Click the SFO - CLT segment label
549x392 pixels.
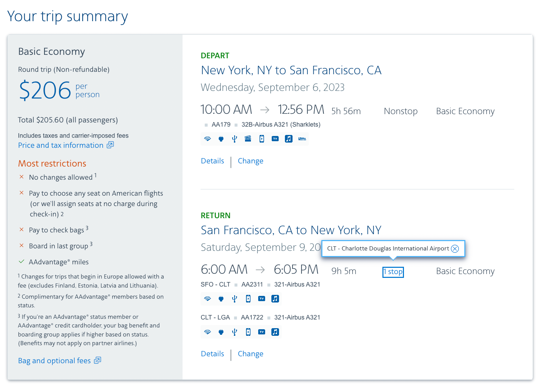pyautogui.click(x=216, y=284)
